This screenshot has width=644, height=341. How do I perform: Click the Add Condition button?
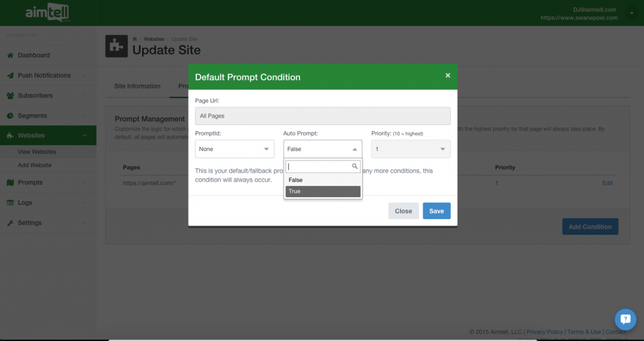coord(590,227)
